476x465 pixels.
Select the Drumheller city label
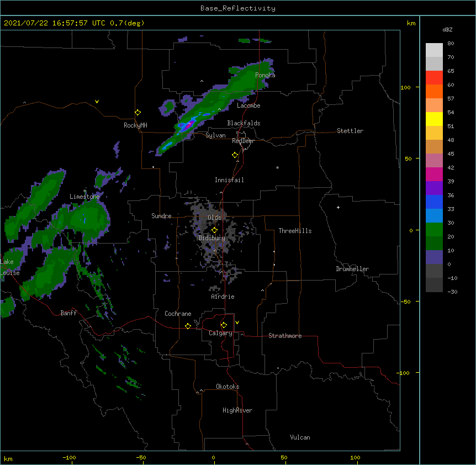(x=352, y=269)
